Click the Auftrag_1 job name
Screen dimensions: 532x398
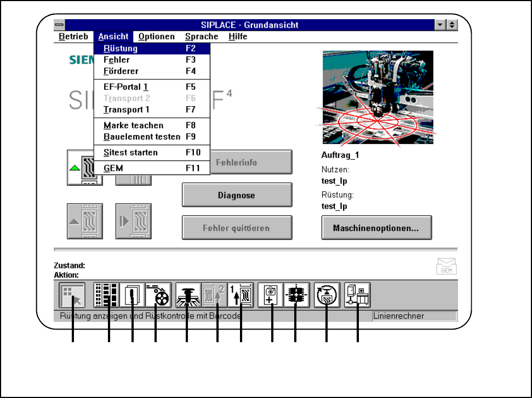[x=340, y=155]
